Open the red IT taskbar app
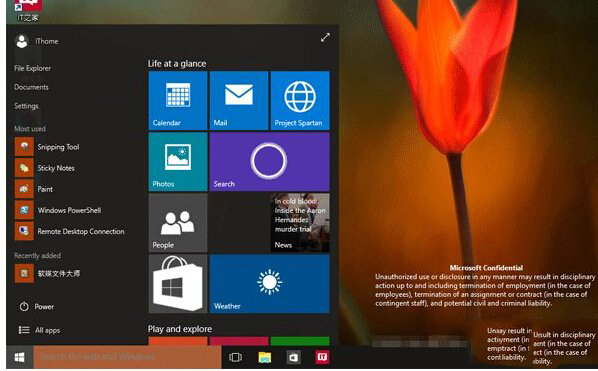This screenshot has width=598, height=371. coord(322,357)
